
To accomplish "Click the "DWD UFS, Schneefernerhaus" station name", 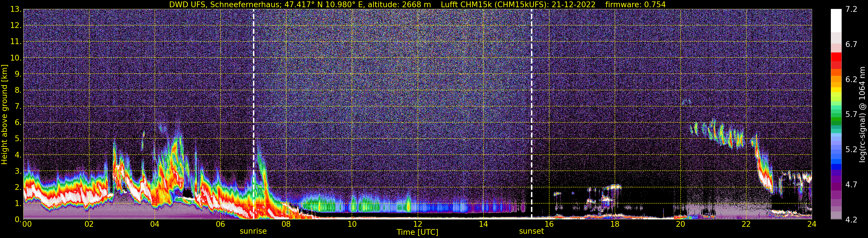I will [x=225, y=4].
